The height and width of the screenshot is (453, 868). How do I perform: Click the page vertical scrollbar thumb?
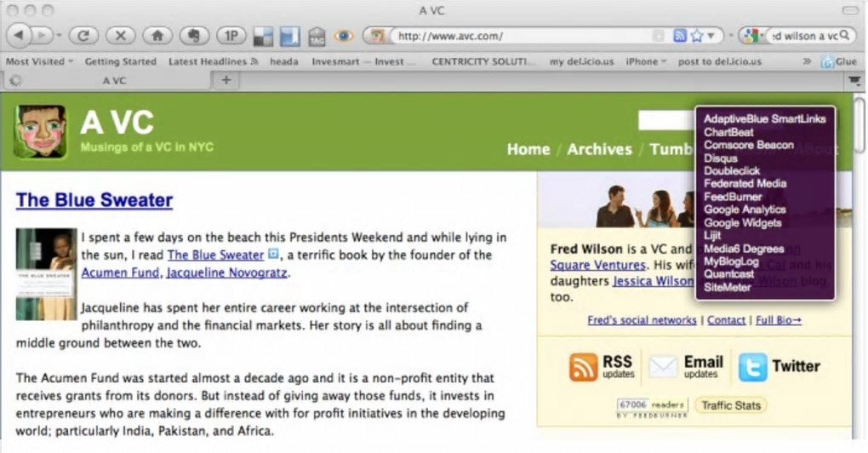(859, 124)
